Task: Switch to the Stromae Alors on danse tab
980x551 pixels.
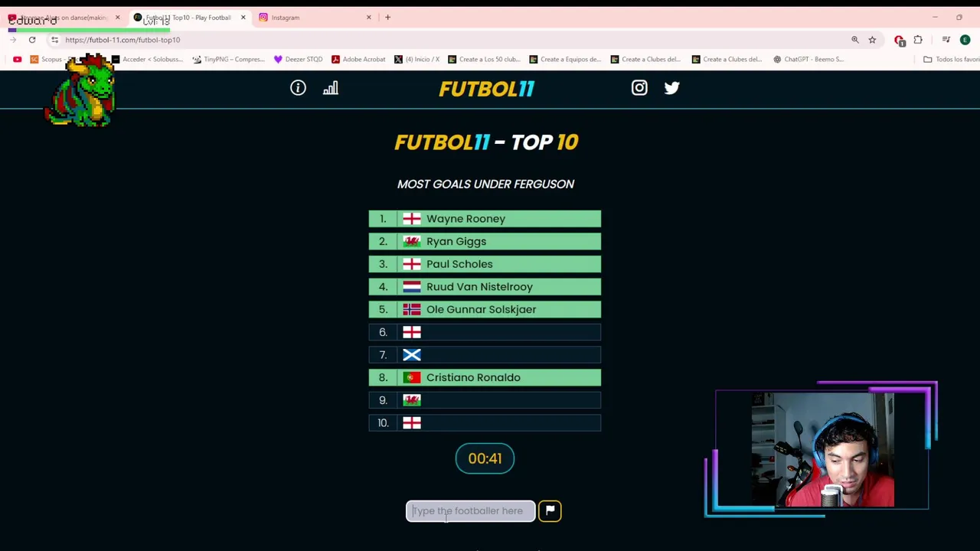Action: pos(63,17)
